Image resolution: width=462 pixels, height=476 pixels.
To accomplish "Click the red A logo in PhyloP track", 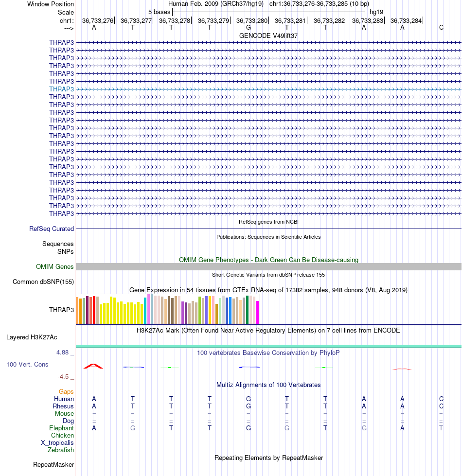I will point(93,366).
